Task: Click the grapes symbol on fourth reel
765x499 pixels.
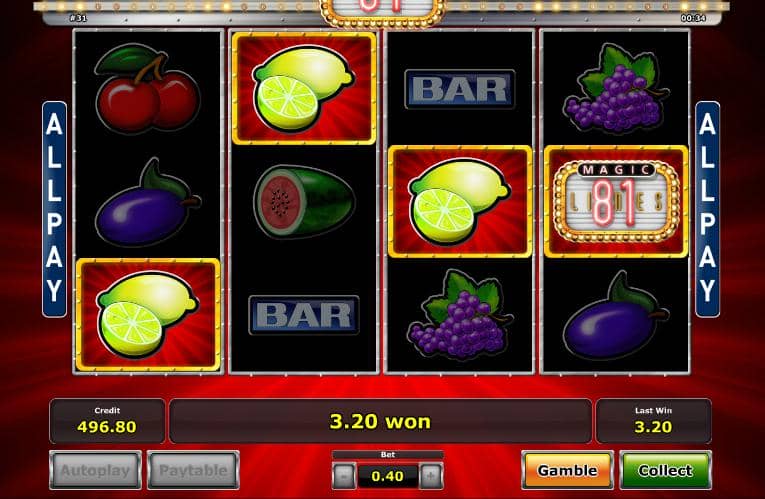Action: [616, 88]
